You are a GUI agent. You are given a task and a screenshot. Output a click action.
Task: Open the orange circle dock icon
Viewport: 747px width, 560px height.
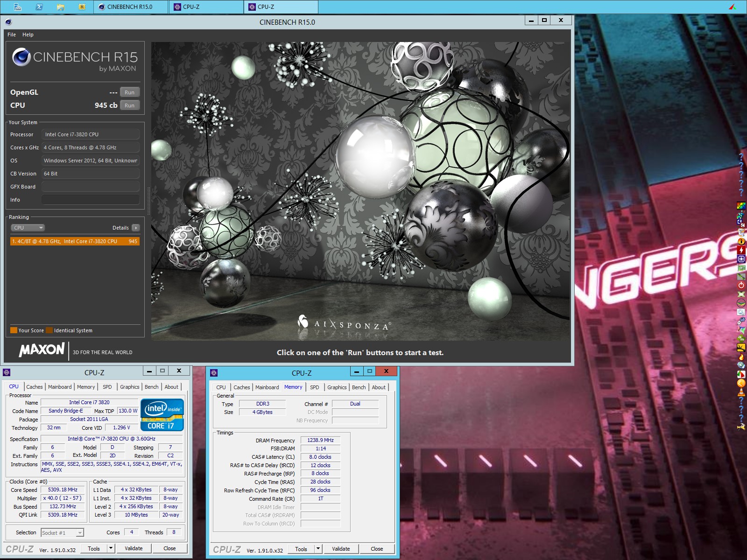pos(741,383)
